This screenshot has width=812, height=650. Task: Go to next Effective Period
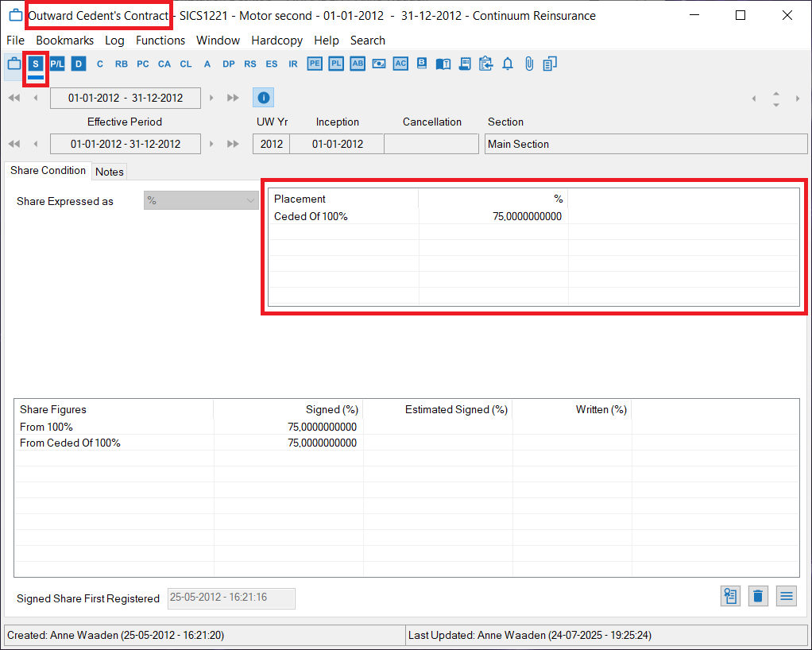click(x=211, y=144)
